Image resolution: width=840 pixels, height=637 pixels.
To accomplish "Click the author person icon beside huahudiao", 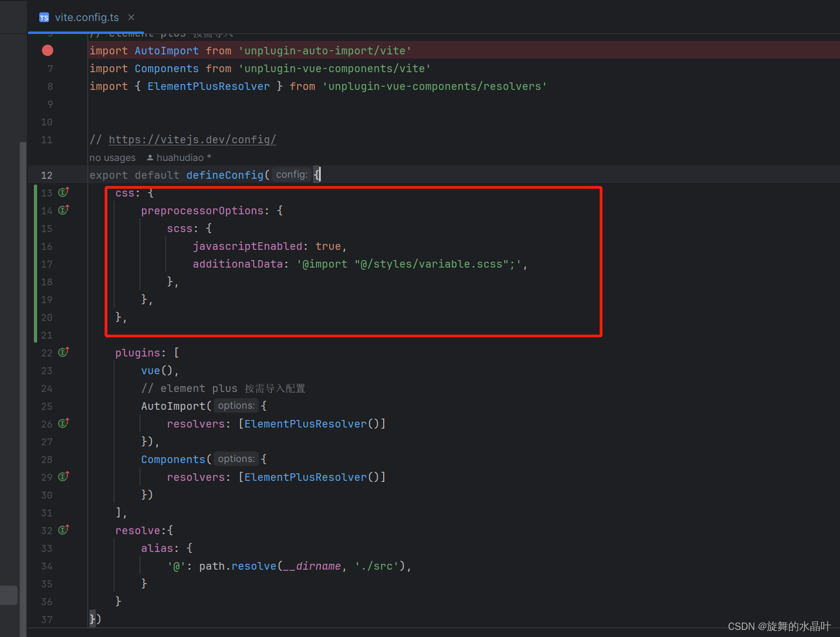I will 150,158.
